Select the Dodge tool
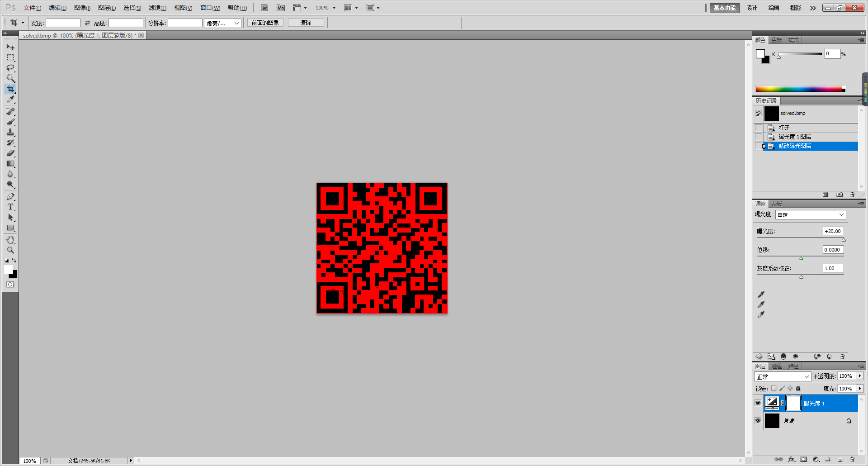Screen dimensions: 868x466 (10, 184)
